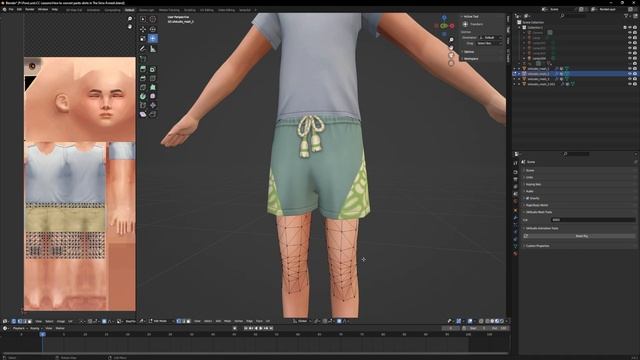The width and height of the screenshot is (640, 360).
Task: Choose the Rip Region tool
Action: coord(153,114)
